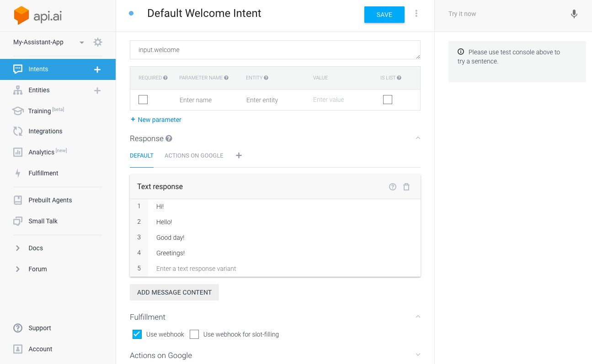Viewport: 592px width, 364px height.
Task: Expand the Actions on Google section
Action: pos(417,354)
